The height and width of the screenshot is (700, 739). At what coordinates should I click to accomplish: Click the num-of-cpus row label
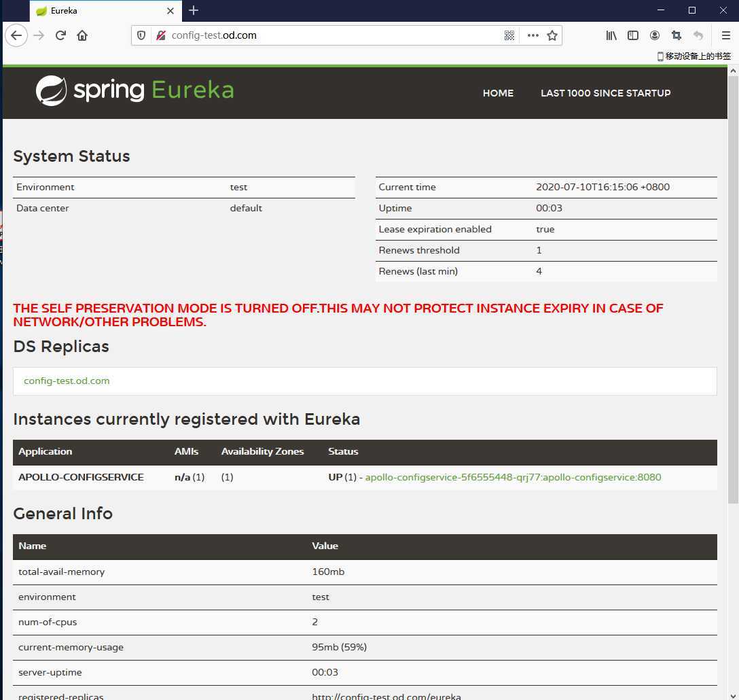pos(48,622)
